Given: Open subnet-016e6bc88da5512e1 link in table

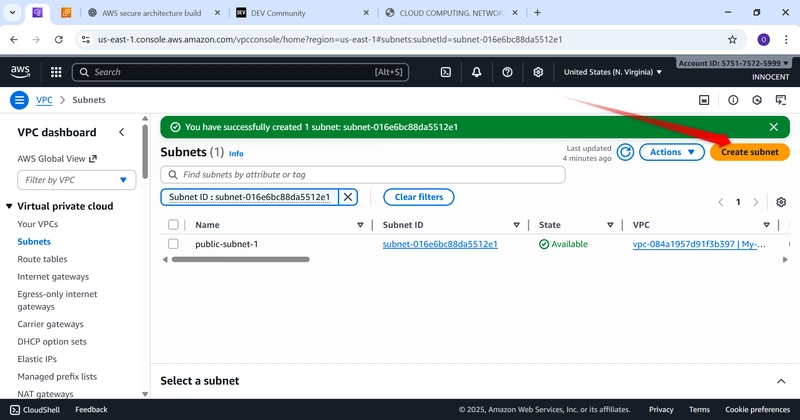Looking at the screenshot, I should [x=440, y=244].
